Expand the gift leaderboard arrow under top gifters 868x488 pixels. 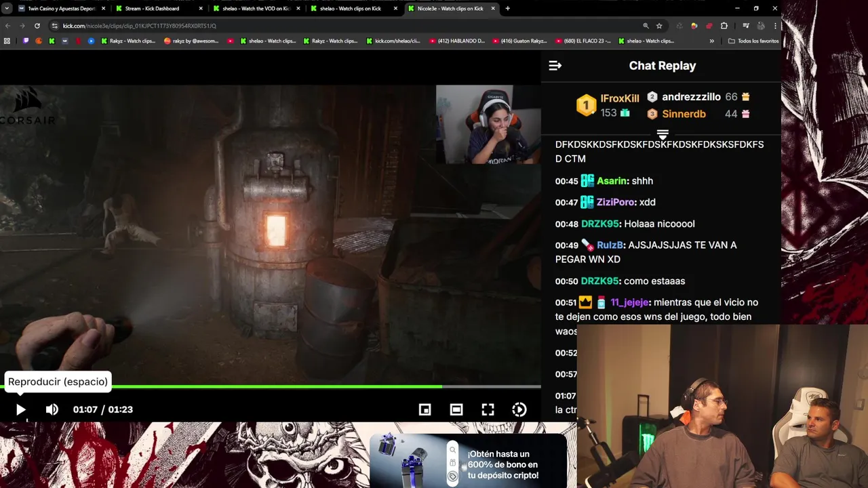663,134
